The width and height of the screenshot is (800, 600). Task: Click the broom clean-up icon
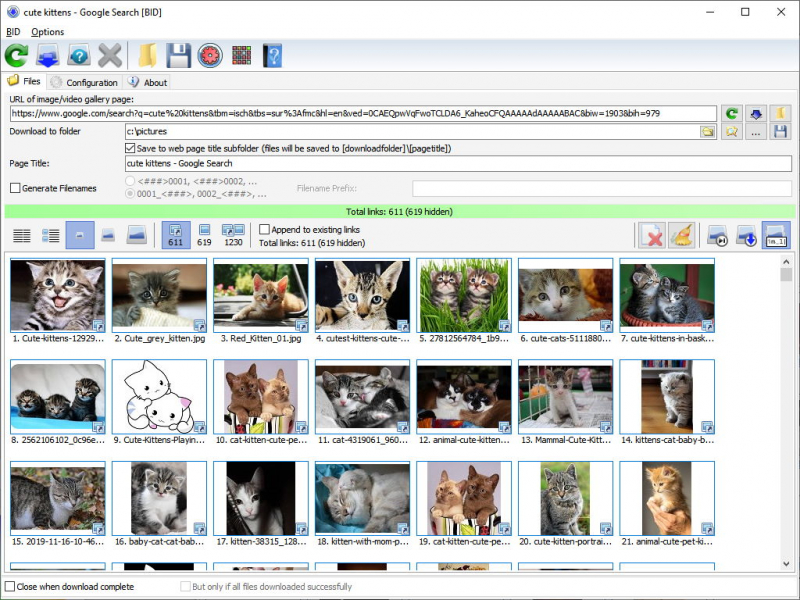pyautogui.click(x=682, y=235)
